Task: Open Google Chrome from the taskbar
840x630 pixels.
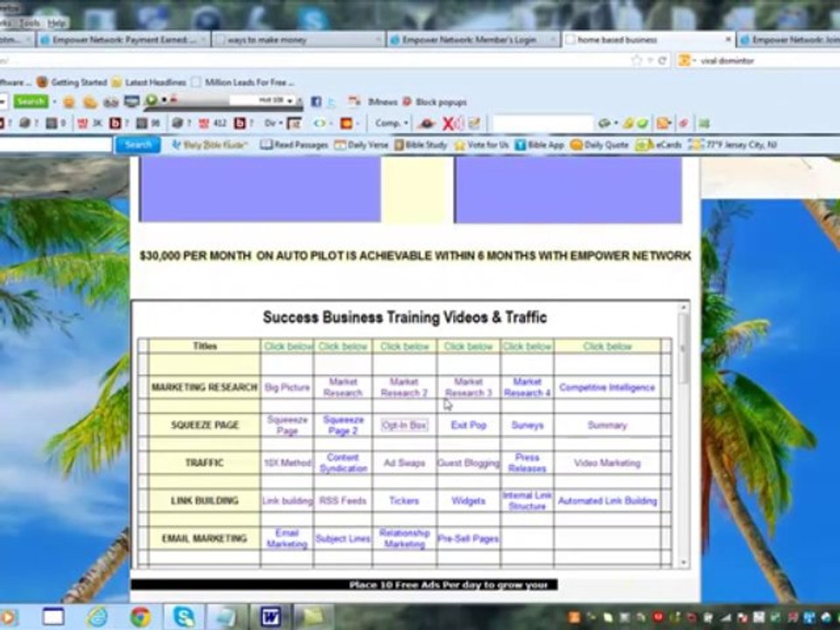Action: [x=140, y=617]
